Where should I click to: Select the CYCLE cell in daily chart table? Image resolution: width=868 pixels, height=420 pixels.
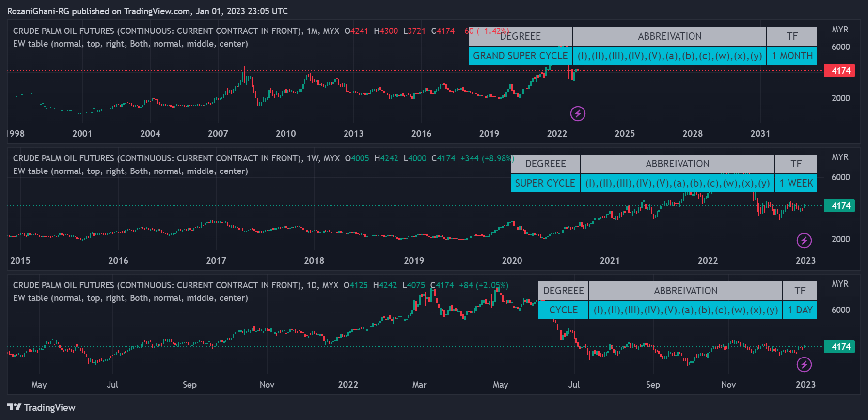point(563,310)
